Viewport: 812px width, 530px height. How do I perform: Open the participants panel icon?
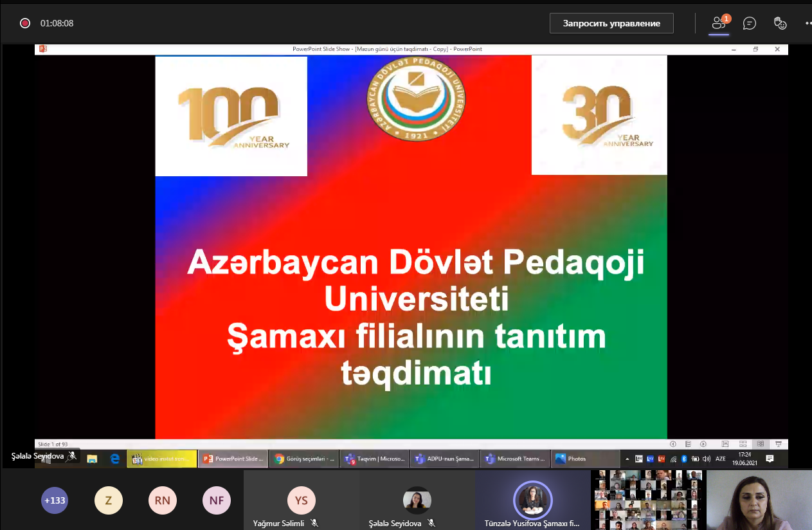coord(719,23)
